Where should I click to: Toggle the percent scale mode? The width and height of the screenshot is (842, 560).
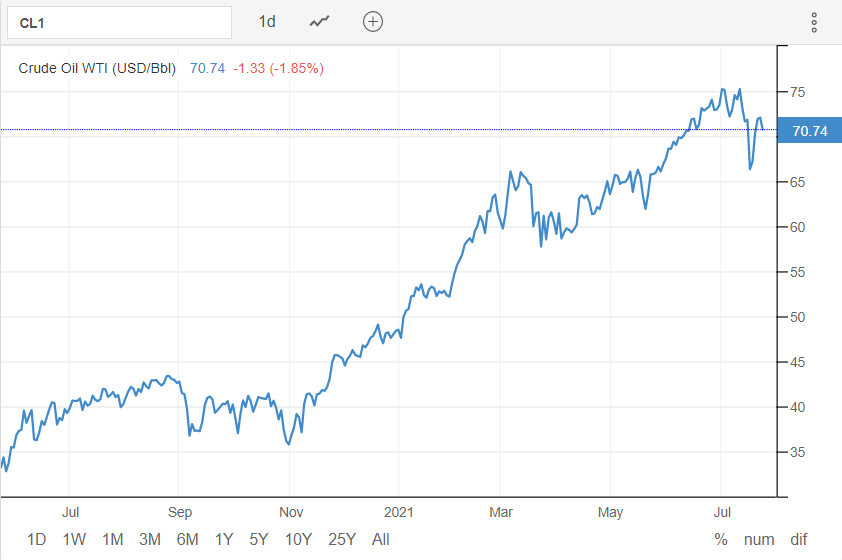point(721,540)
